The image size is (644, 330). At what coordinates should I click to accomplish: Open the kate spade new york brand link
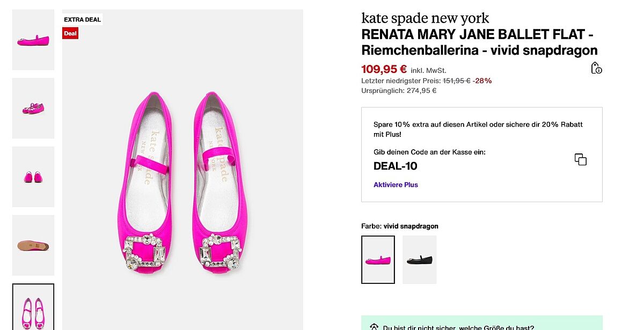point(425,18)
